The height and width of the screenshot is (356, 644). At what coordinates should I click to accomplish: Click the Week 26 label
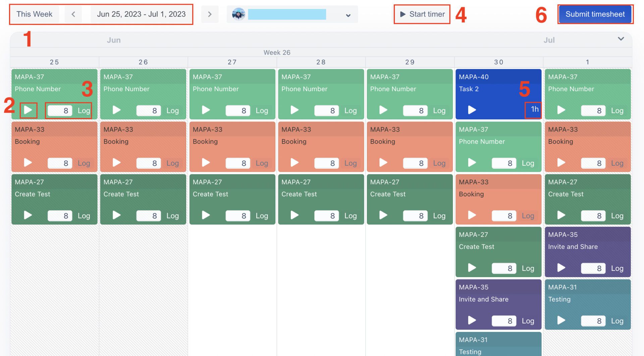click(277, 52)
